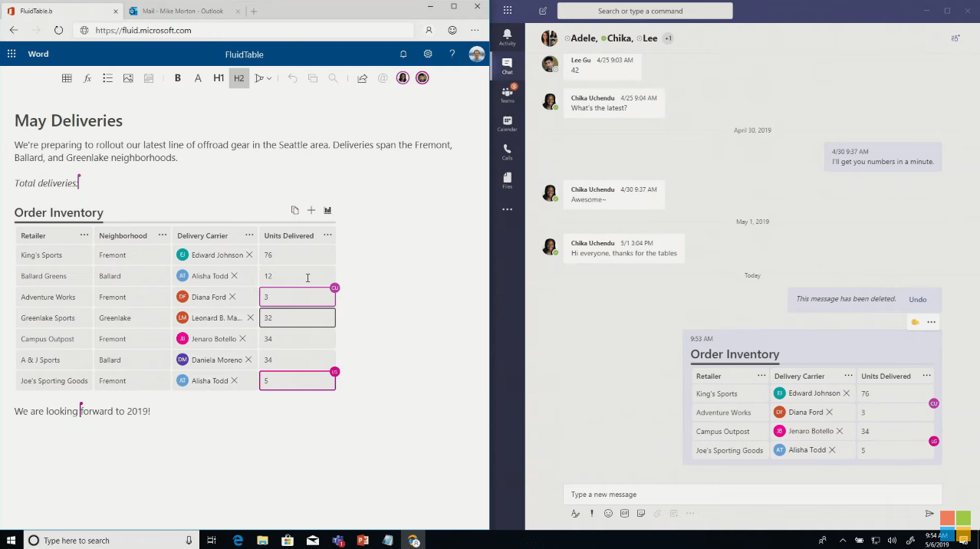Open the Retailer column options menu

point(84,235)
